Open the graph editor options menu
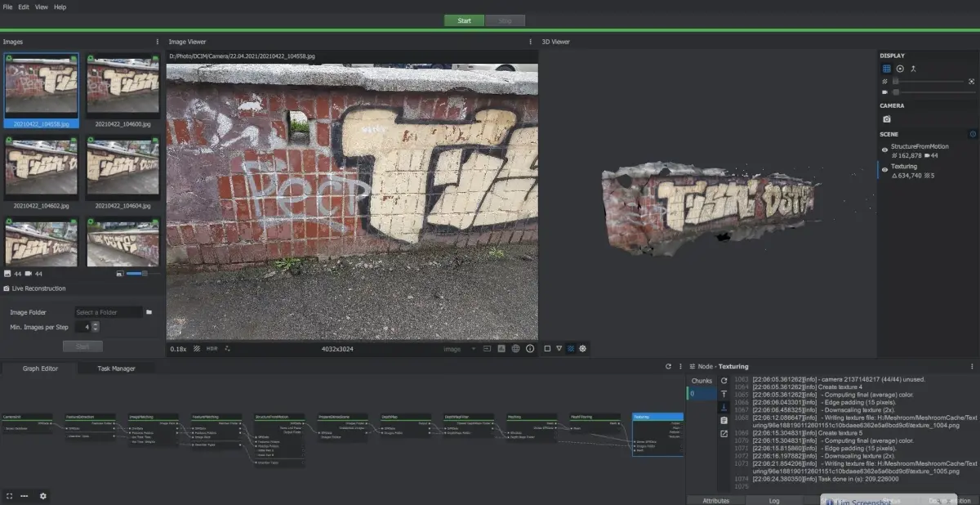Screen dimensions: 980x505 point(679,367)
